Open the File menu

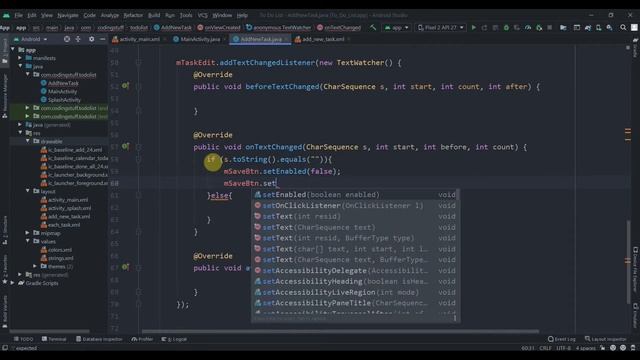point(18,15)
